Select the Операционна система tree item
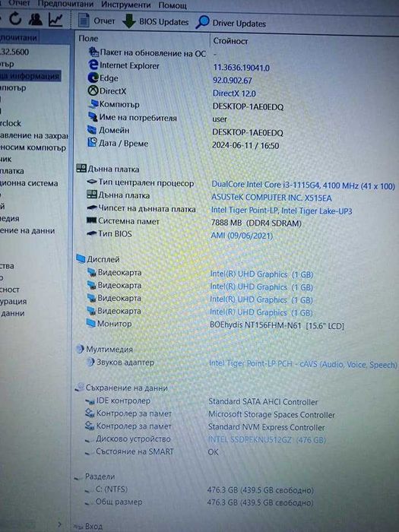 (x=29, y=183)
